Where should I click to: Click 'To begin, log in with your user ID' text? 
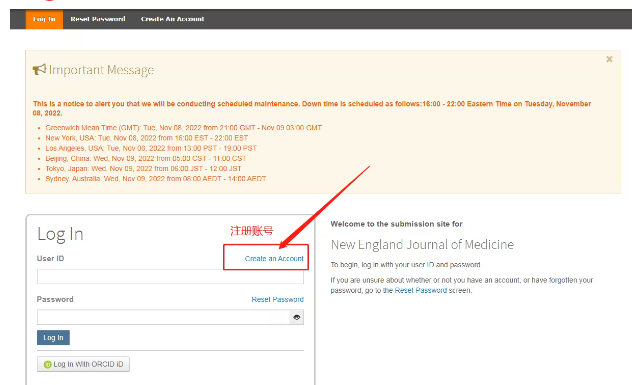click(405, 265)
